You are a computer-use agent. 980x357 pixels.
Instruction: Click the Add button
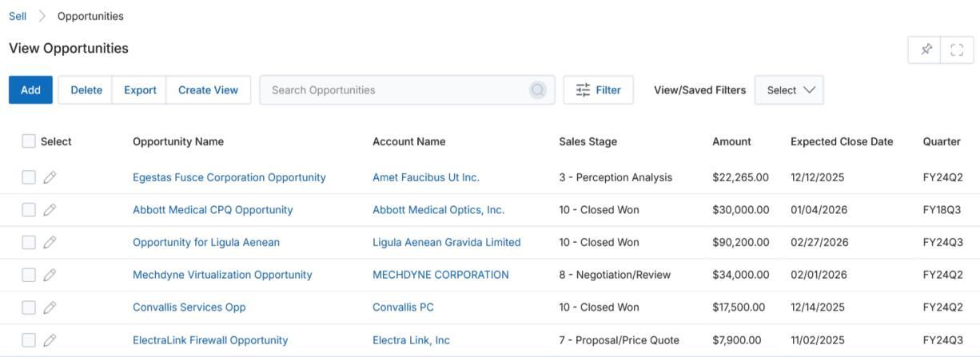coord(30,90)
